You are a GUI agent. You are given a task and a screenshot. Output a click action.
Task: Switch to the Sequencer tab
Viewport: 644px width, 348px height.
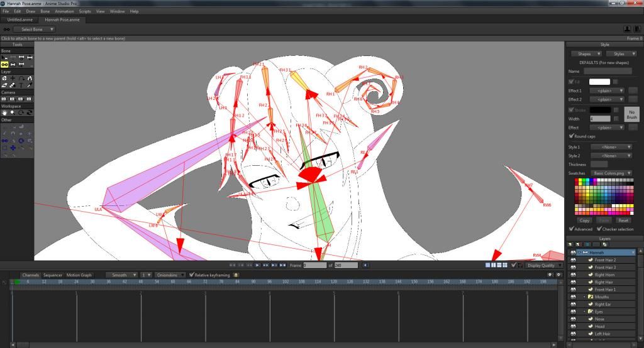click(53, 275)
